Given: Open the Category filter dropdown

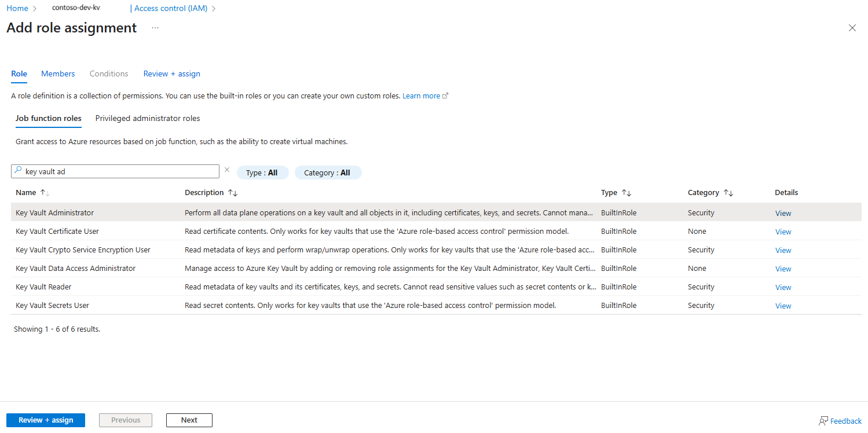Looking at the screenshot, I should tap(328, 173).
